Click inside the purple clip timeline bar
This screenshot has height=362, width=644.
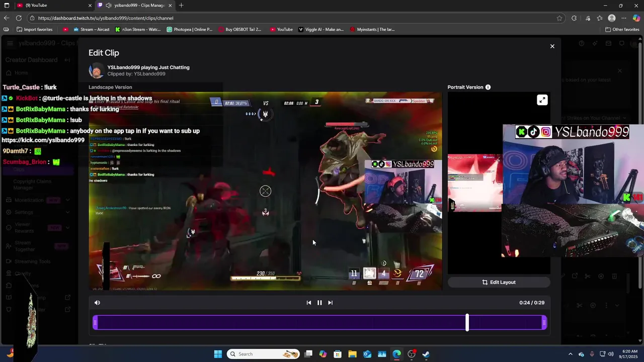point(319,323)
